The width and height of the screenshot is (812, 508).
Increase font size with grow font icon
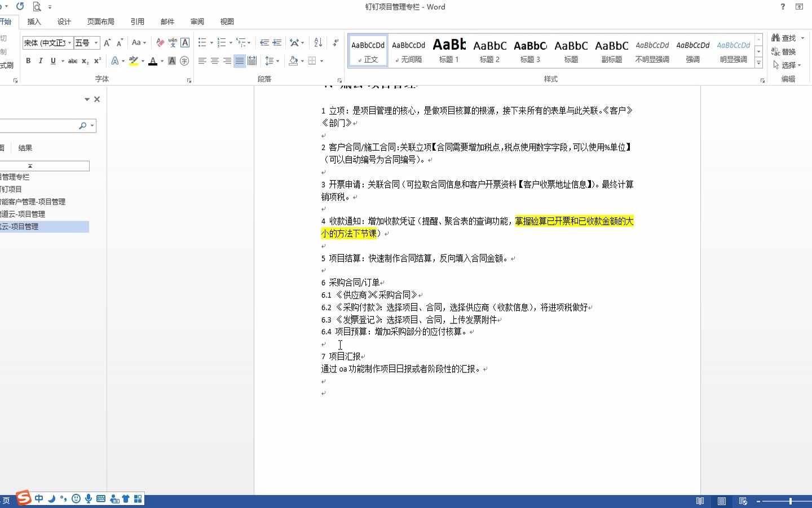(107, 43)
